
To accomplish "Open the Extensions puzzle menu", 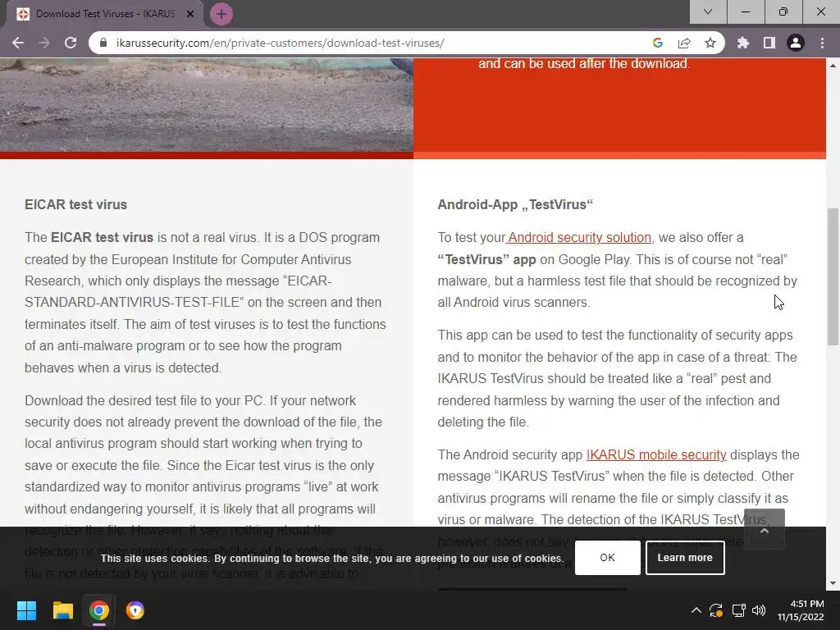I will [743, 43].
